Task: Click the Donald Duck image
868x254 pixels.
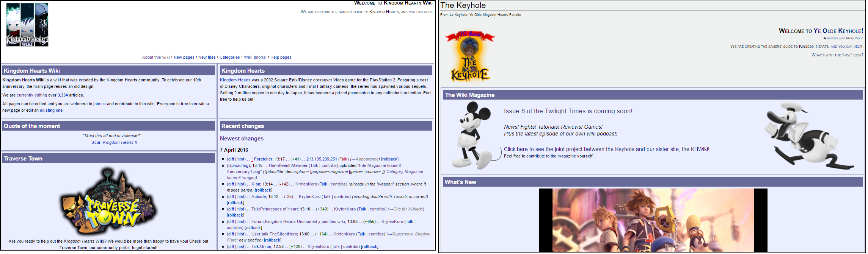Action: [x=808, y=136]
